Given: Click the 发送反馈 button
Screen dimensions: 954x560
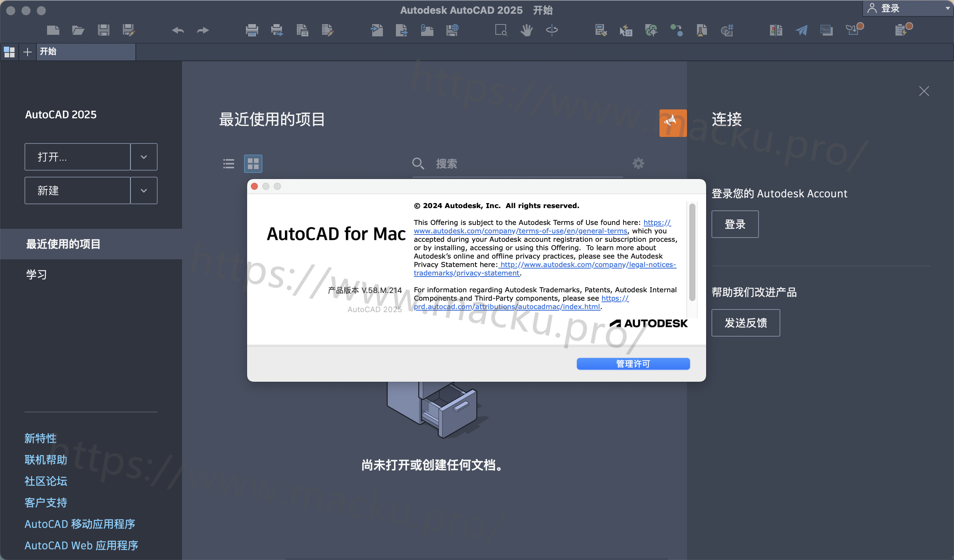Looking at the screenshot, I should click(746, 323).
